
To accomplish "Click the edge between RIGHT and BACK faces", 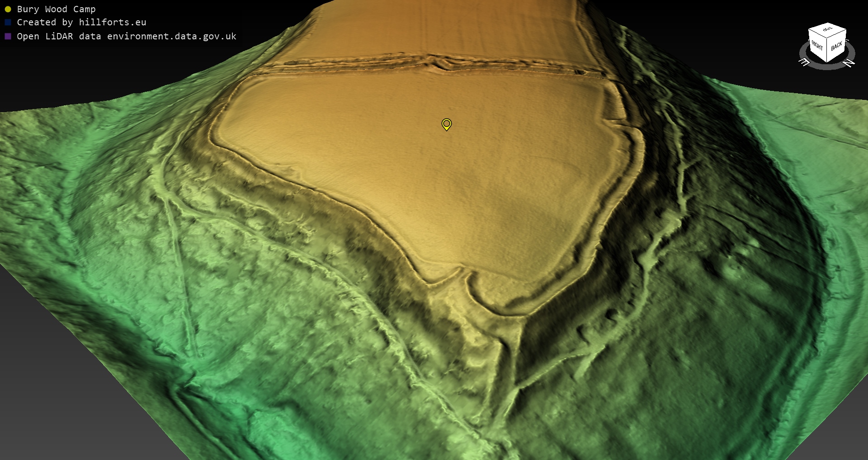I will pos(827,50).
